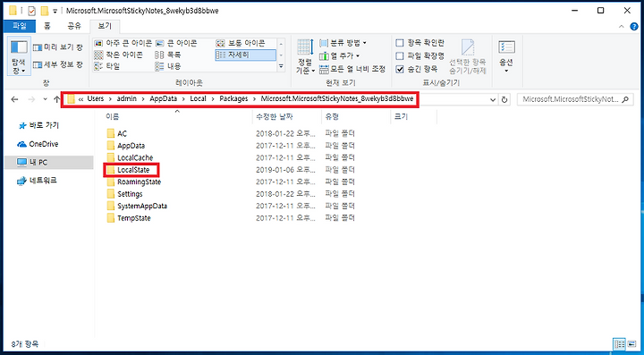This screenshot has width=644, height=355.
Task: Click AppData in the address path
Action: [163, 99]
